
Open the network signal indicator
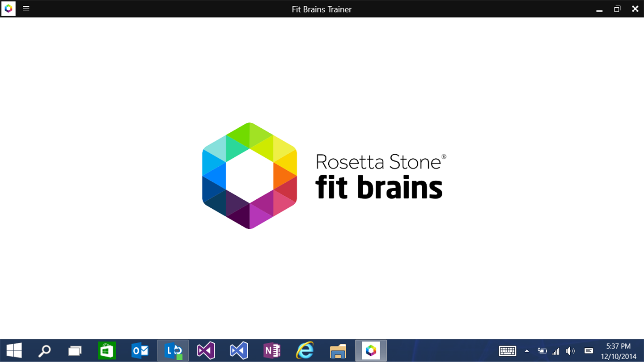(x=556, y=351)
